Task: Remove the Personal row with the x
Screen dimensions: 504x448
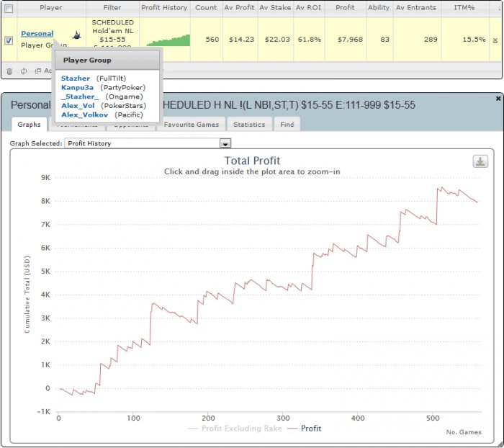Action: click(495, 40)
